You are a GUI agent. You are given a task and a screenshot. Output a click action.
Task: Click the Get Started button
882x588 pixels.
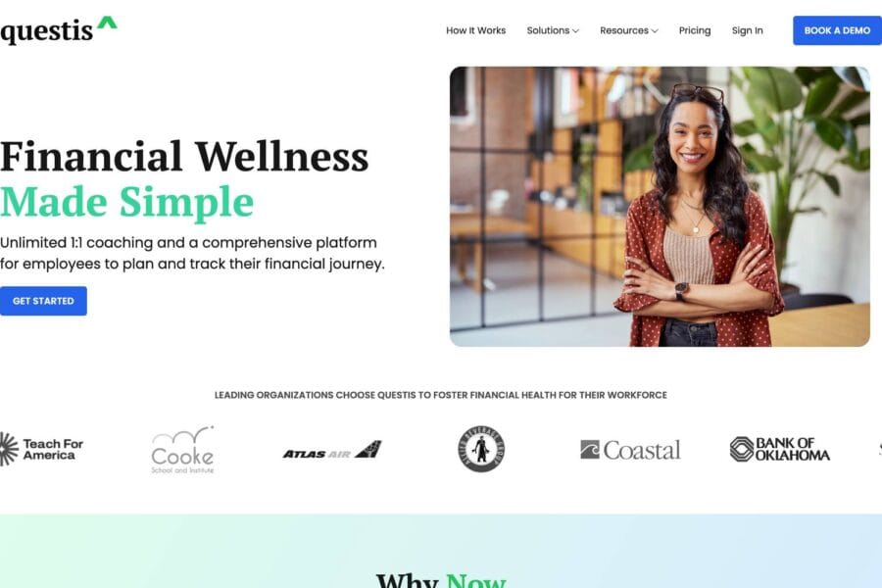point(43,301)
